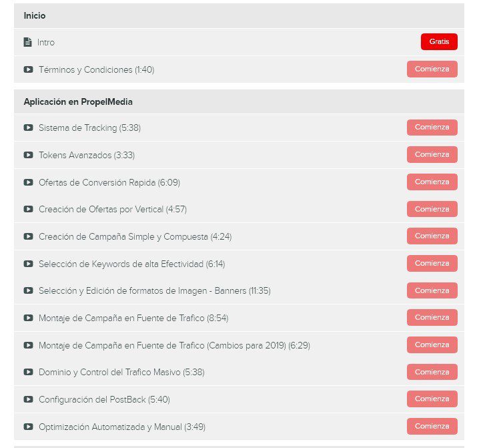Click Comienza for Dominio y Control del Trafico

pyautogui.click(x=432, y=372)
